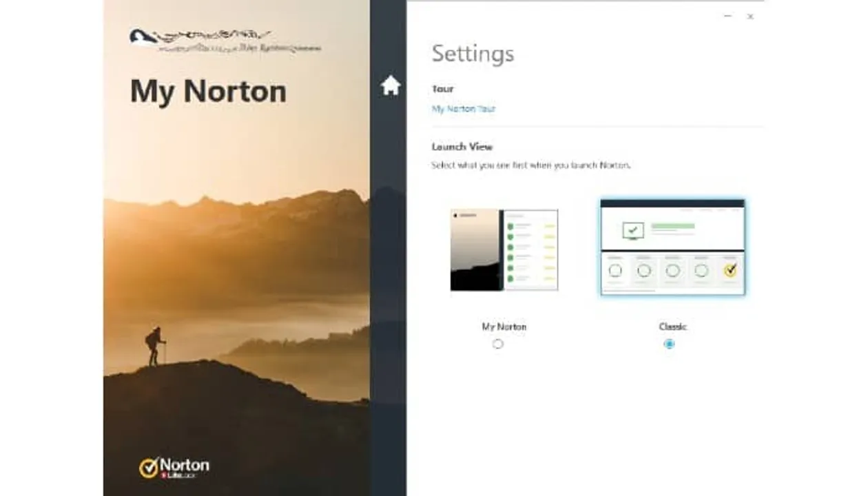Open the My Norton Tour link
Screen dimensions: 868x496
[463, 109]
